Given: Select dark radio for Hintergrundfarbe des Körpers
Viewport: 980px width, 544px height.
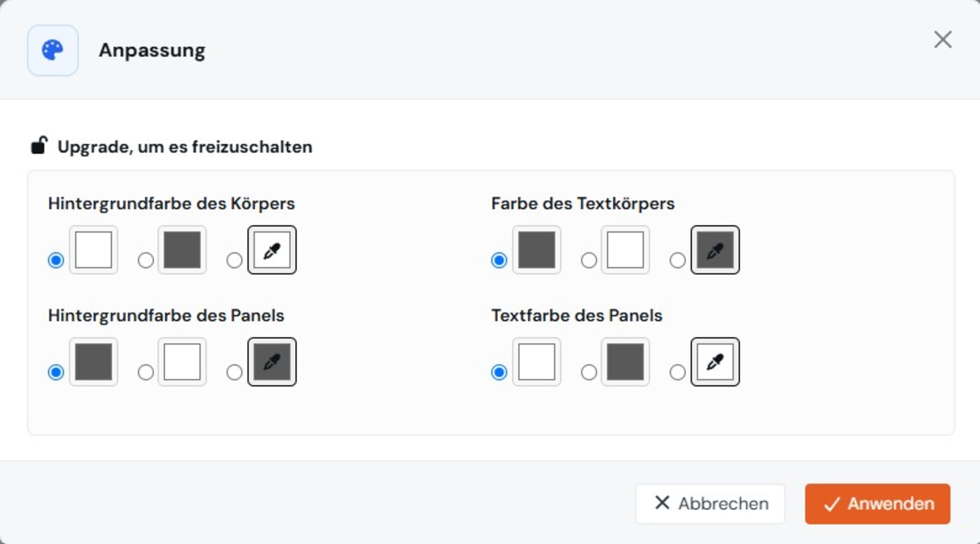Looking at the screenshot, I should (146, 260).
